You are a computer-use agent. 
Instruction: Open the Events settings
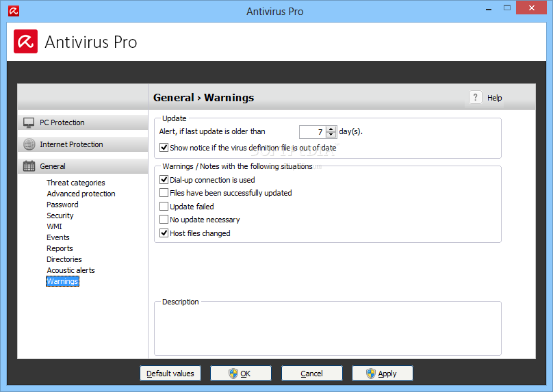(58, 237)
